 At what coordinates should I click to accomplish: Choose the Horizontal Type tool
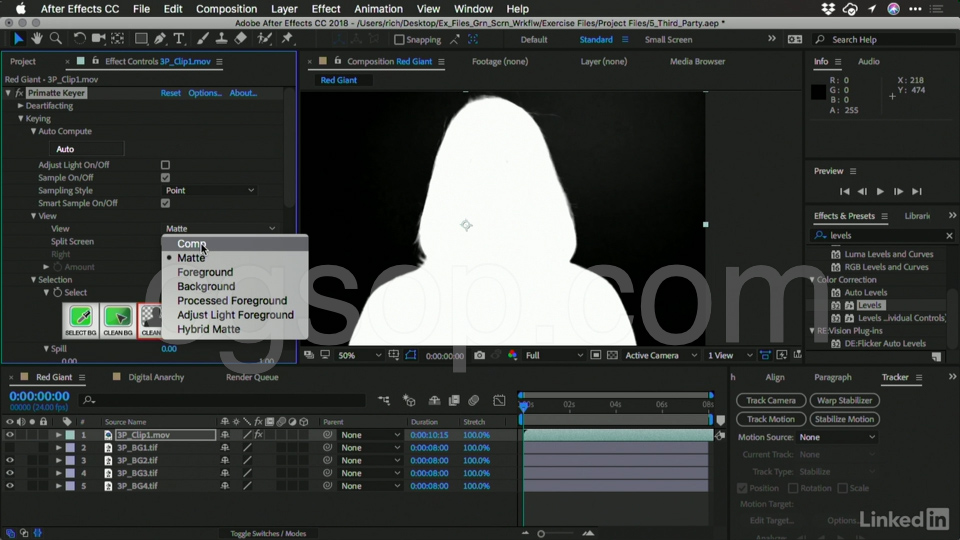179,39
